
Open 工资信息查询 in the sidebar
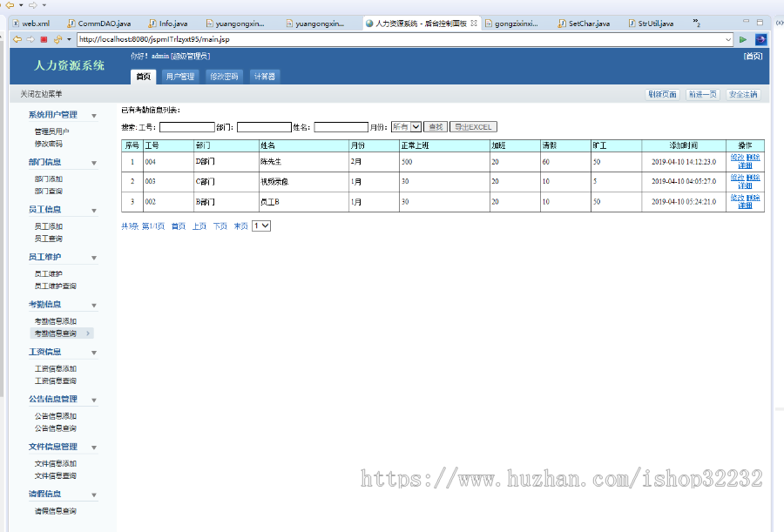tap(56, 381)
